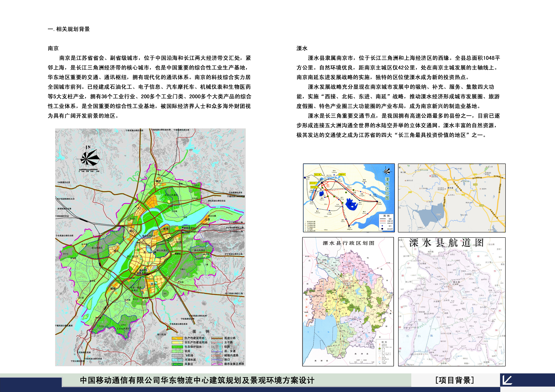Select the green 生态保护绿地 legend swatch

[x=177, y=347]
